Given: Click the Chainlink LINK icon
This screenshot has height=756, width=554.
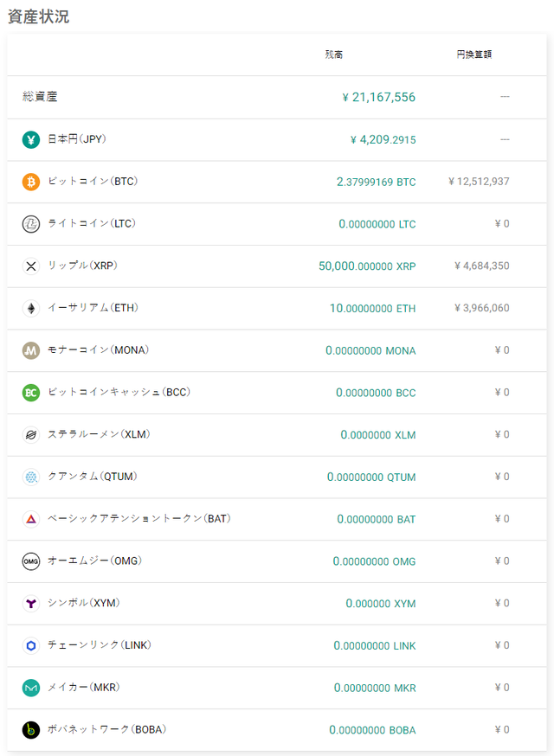Looking at the screenshot, I should tap(31, 645).
